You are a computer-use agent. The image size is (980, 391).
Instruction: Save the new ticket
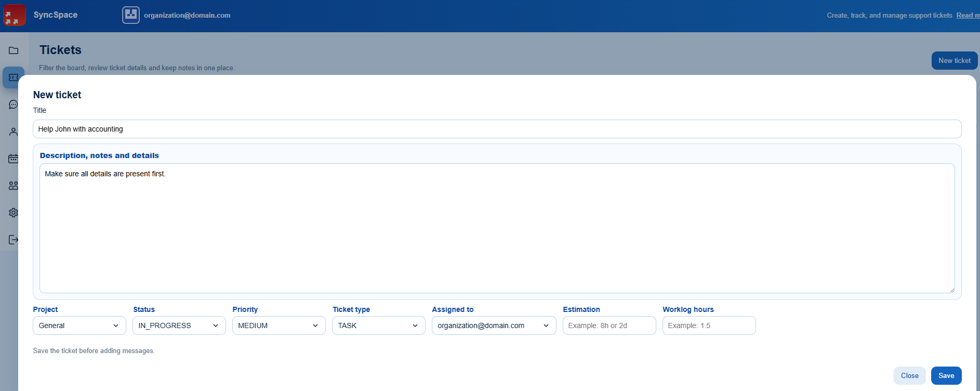coord(946,375)
